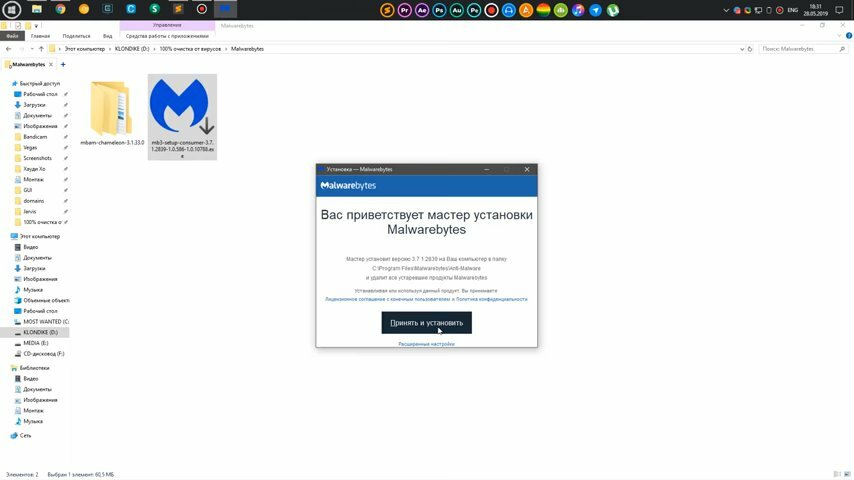
Task: Click KLONDIKE (D:) in the address path
Action: (x=132, y=49)
